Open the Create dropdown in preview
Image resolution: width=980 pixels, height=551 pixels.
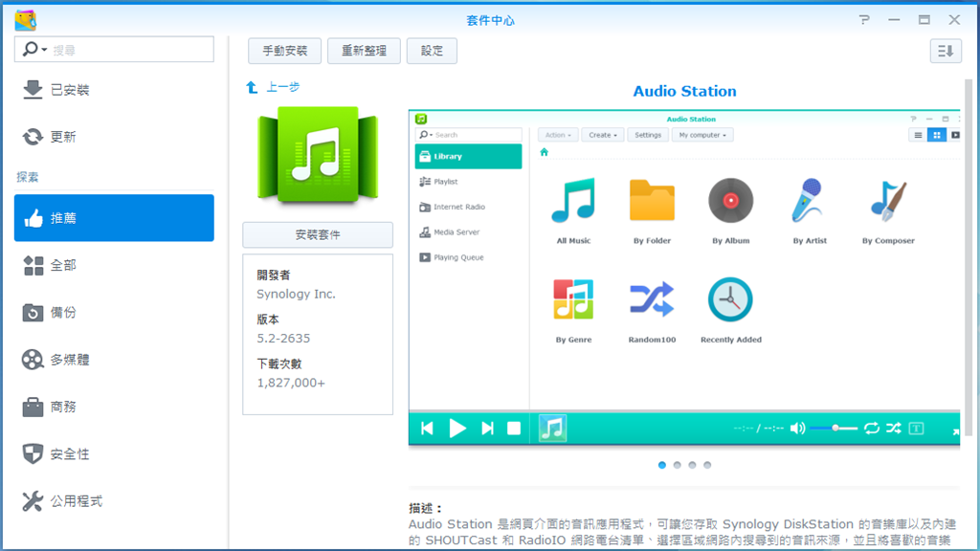point(603,135)
